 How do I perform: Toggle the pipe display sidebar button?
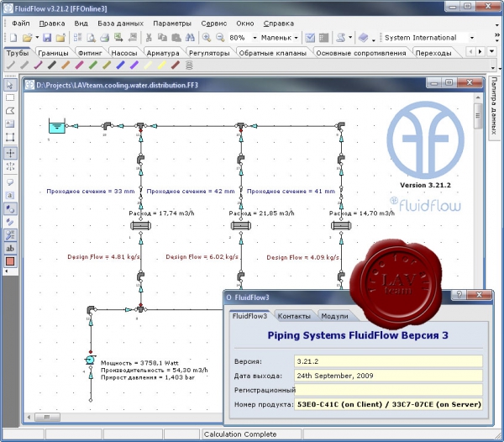coord(10,222)
